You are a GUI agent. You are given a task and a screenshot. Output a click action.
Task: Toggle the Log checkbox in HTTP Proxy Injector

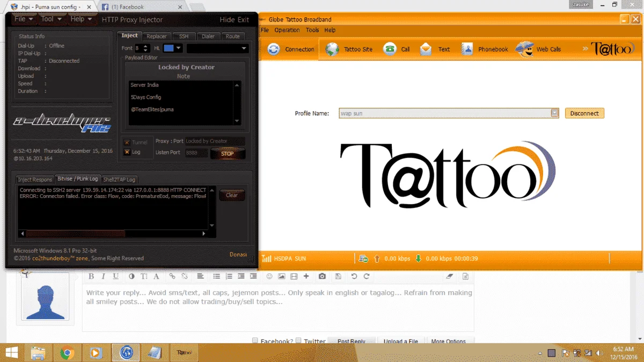point(127,152)
